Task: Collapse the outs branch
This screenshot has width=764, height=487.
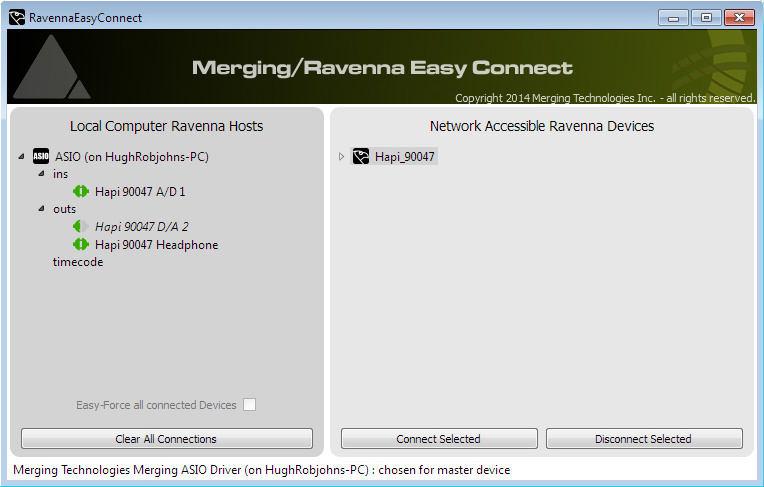Action: point(41,209)
